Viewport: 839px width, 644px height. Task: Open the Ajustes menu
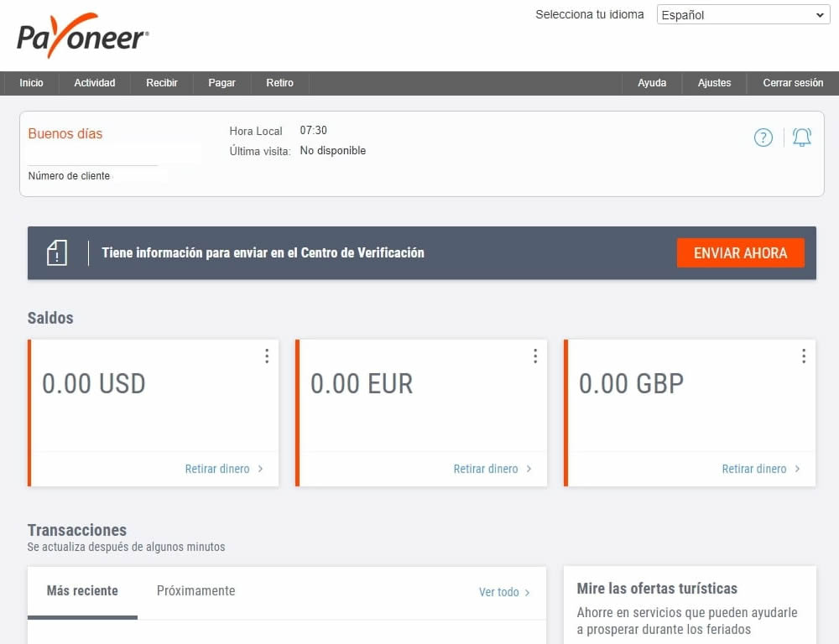pos(714,83)
